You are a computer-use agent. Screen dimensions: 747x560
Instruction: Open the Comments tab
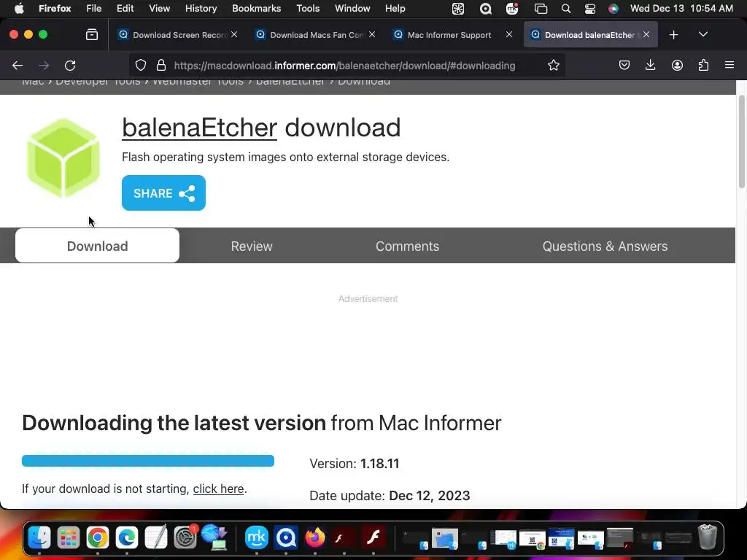[407, 246]
